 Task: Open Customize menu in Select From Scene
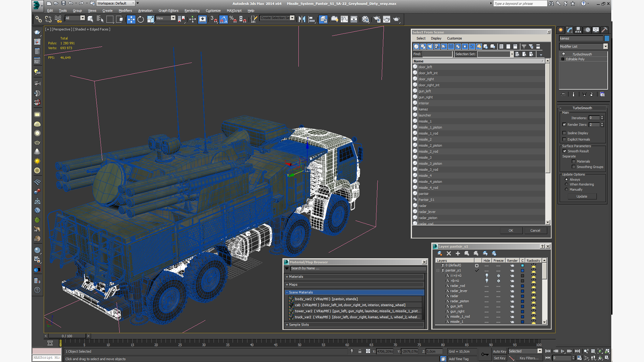tap(454, 39)
